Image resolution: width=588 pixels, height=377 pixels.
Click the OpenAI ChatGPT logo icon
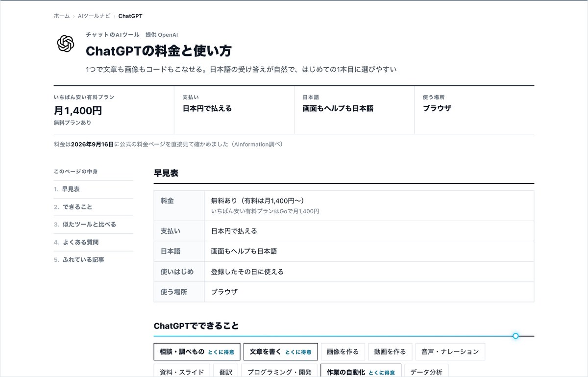(x=66, y=44)
